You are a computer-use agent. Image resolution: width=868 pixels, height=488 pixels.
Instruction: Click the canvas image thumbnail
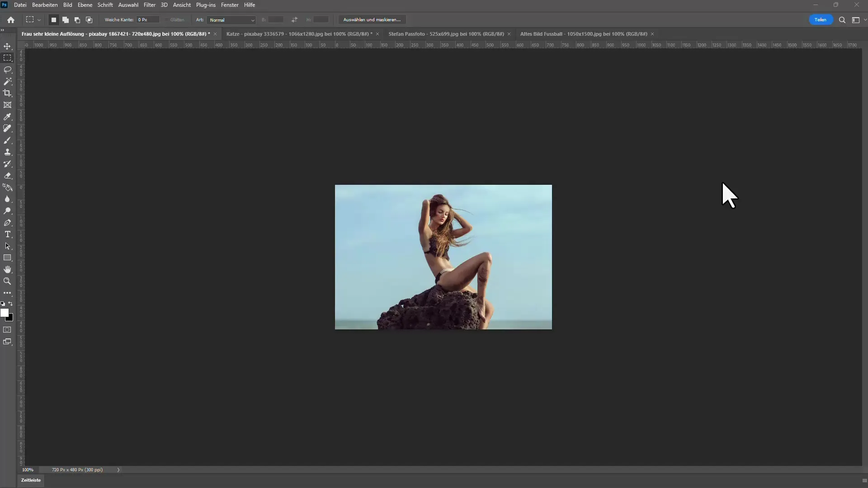click(x=443, y=257)
